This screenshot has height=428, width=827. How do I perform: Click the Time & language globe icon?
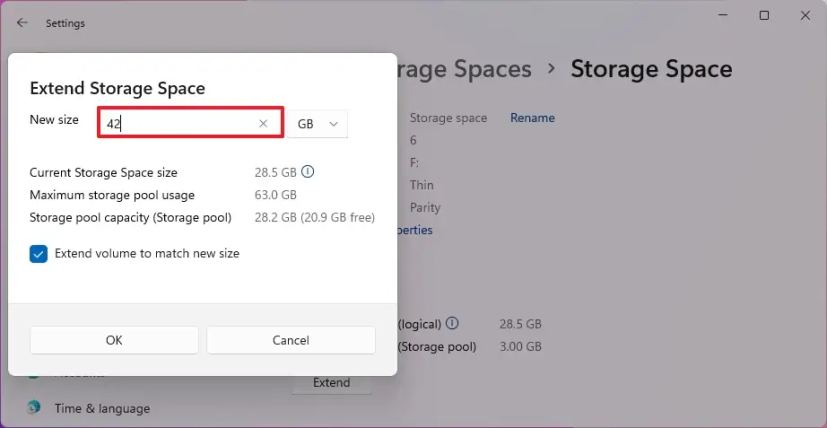pyautogui.click(x=35, y=407)
